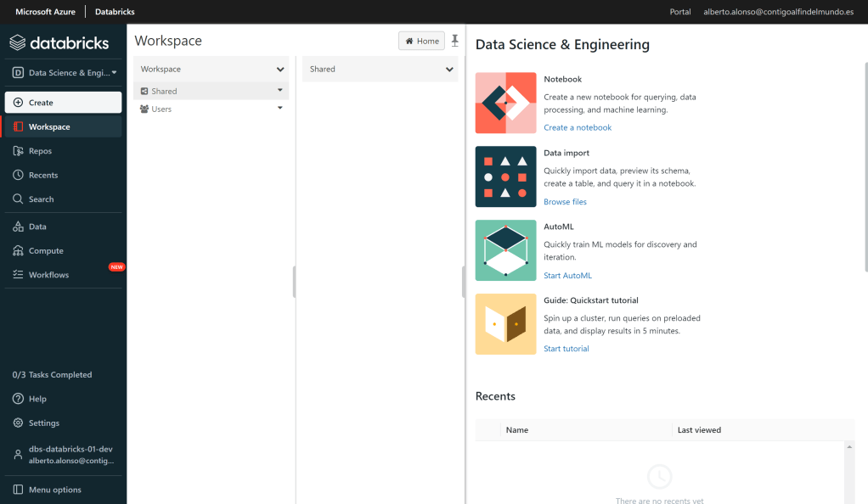This screenshot has width=868, height=504.
Task: Click the Create button
Action: point(63,103)
